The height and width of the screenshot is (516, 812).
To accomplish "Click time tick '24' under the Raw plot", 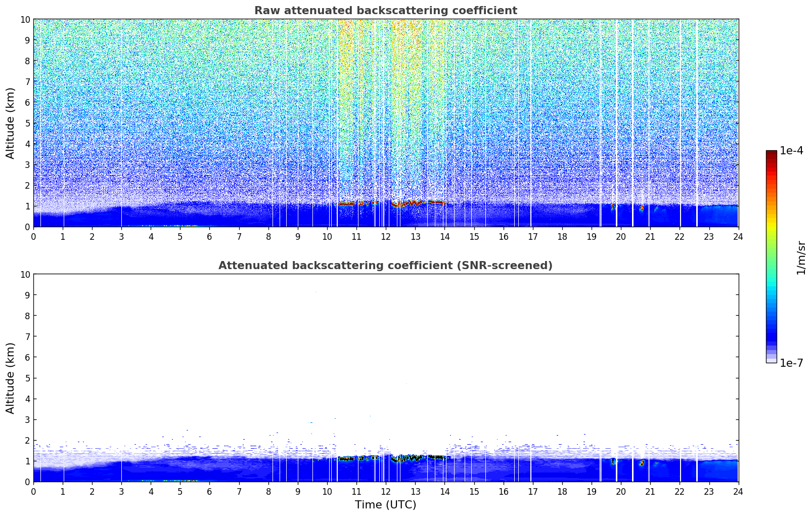I will pos(738,236).
